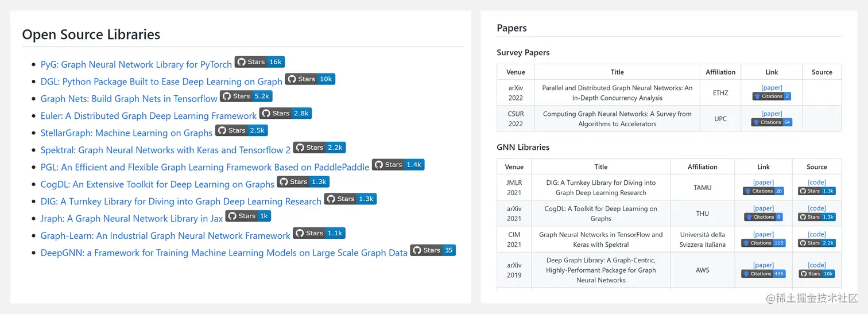Click the Papers heading
Viewport: 868px width, 314px height.
[x=511, y=28]
